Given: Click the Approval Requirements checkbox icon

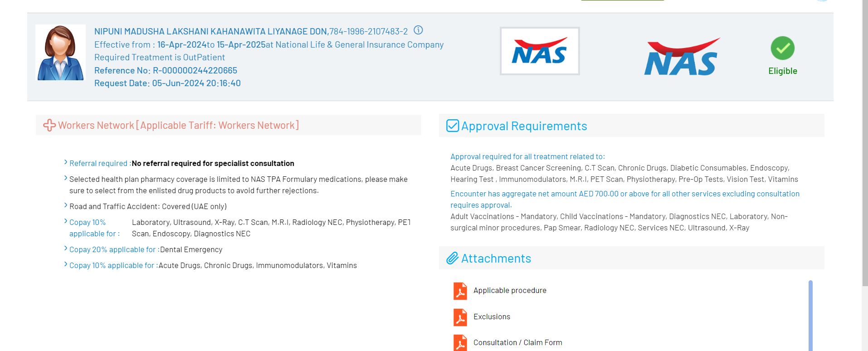Looking at the screenshot, I should [x=452, y=126].
